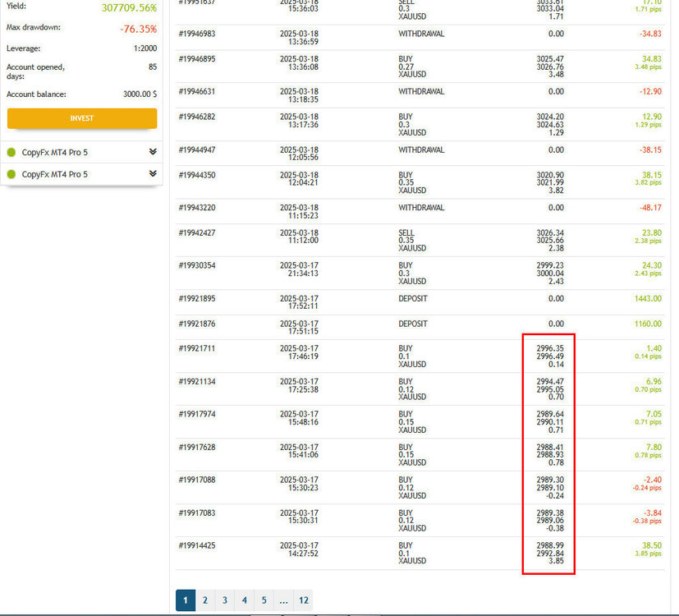The width and height of the screenshot is (679, 616).
Task: Click the 2025-03-18 11:12:00 timestamp
Action: (x=299, y=237)
